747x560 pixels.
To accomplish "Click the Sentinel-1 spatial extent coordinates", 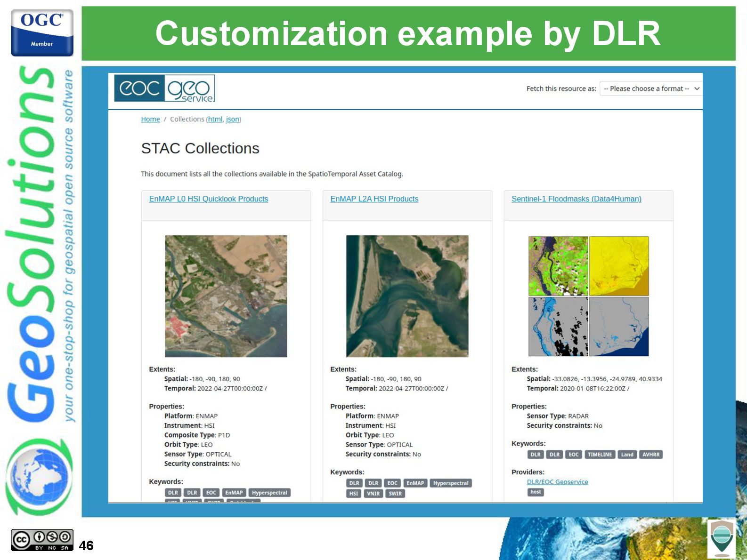I will [607, 379].
